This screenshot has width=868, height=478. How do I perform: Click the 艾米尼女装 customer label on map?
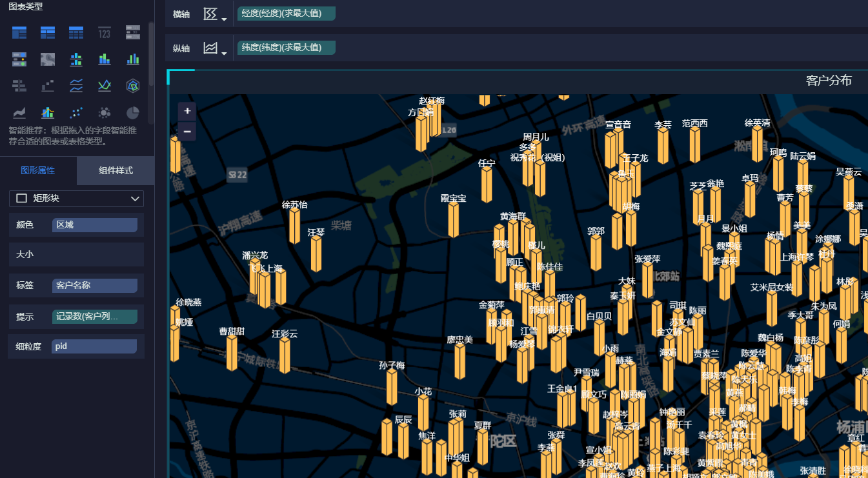click(x=772, y=287)
